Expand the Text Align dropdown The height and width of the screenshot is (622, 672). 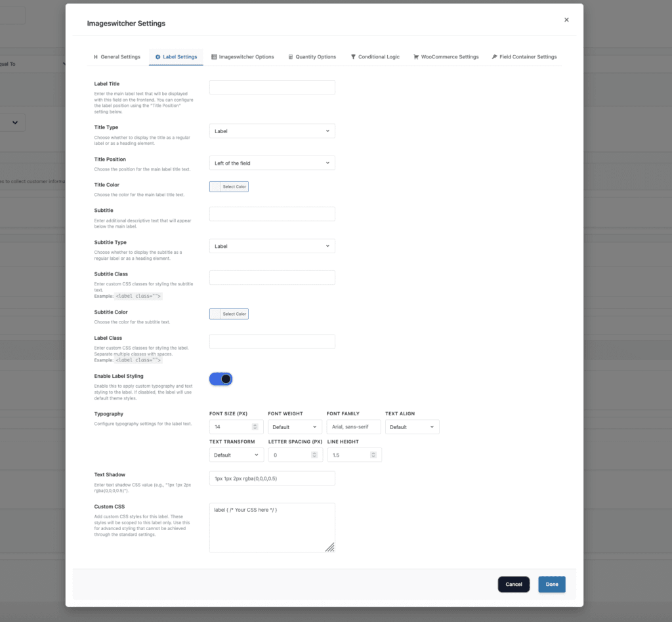(412, 426)
